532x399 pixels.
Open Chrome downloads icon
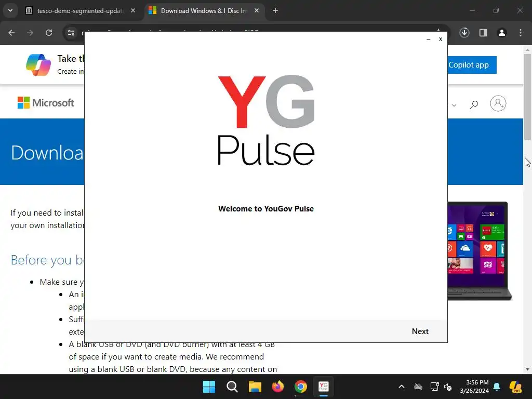(x=464, y=33)
